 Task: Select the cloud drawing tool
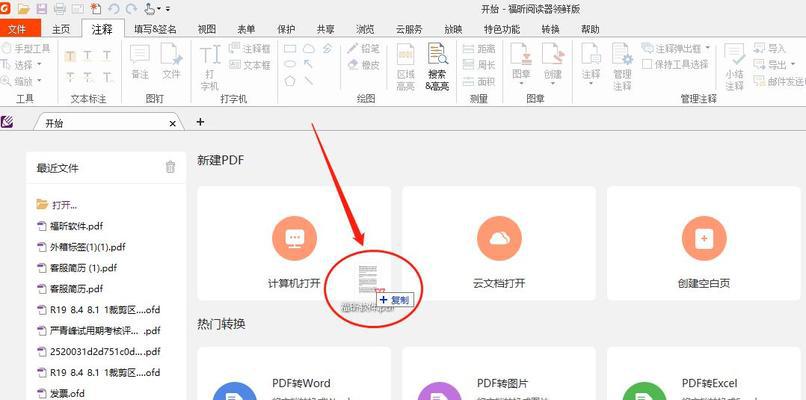[x=308, y=49]
